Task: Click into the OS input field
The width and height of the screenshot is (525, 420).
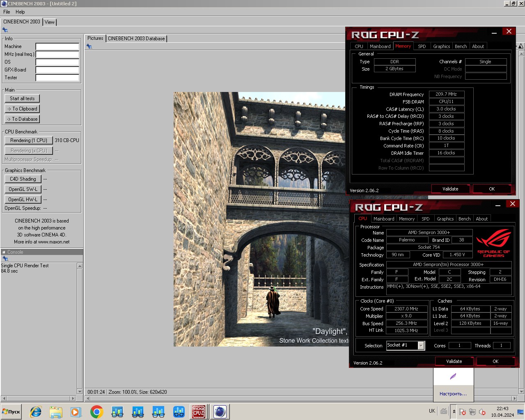Action: (x=57, y=62)
